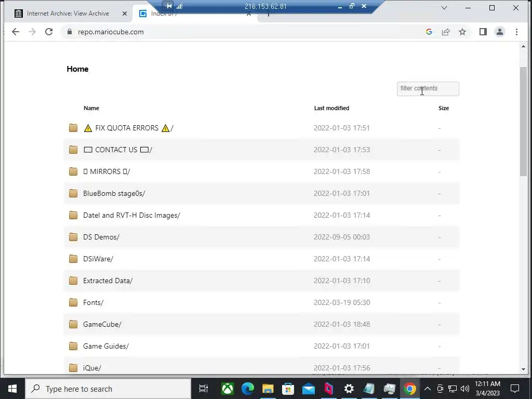Viewport: 532px width, 399px height.
Task: Click the remote session pin icon
Action: pos(168,6)
